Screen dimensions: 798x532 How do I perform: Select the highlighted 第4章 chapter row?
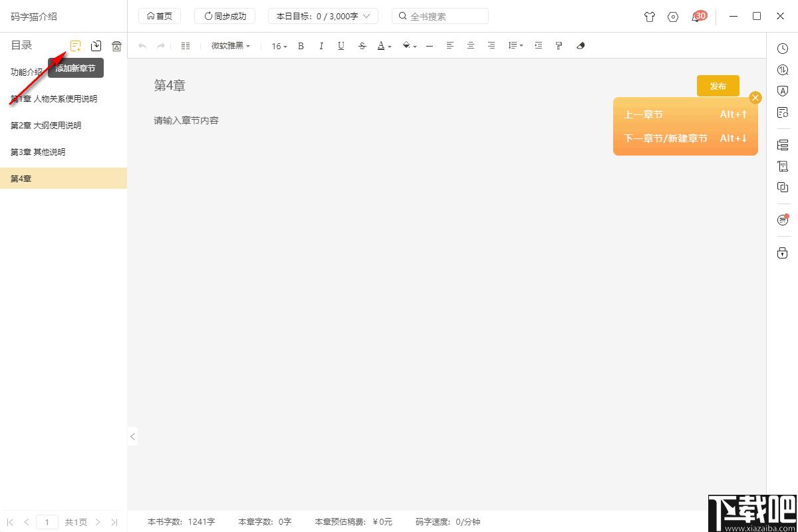(x=63, y=178)
